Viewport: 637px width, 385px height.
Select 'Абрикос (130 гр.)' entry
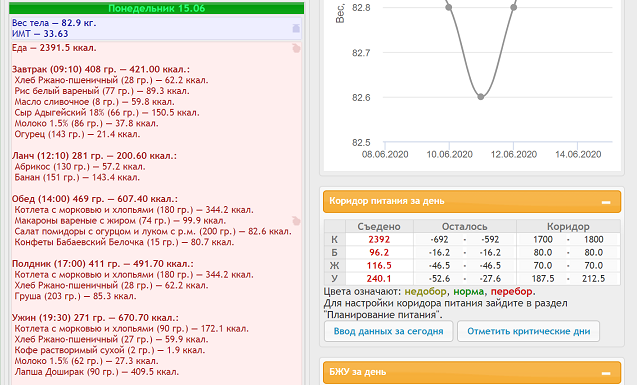click(80, 167)
